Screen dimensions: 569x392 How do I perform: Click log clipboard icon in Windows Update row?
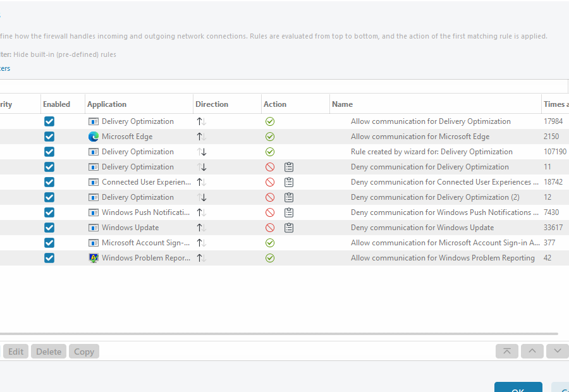(x=289, y=228)
